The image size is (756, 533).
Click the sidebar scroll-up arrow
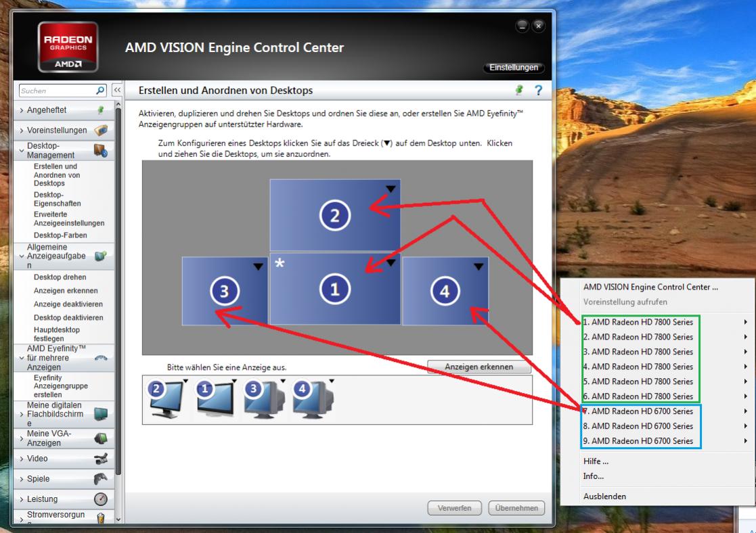tap(118, 104)
